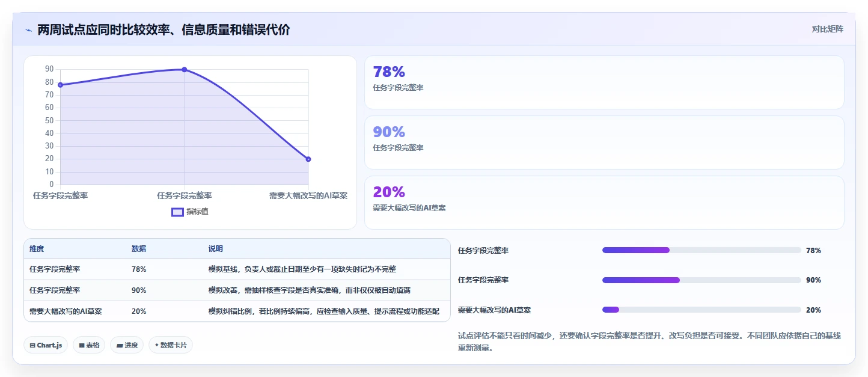Click the 90 tick on the chart y-axis
Viewport: 868px width, 377px height.
[x=49, y=69]
